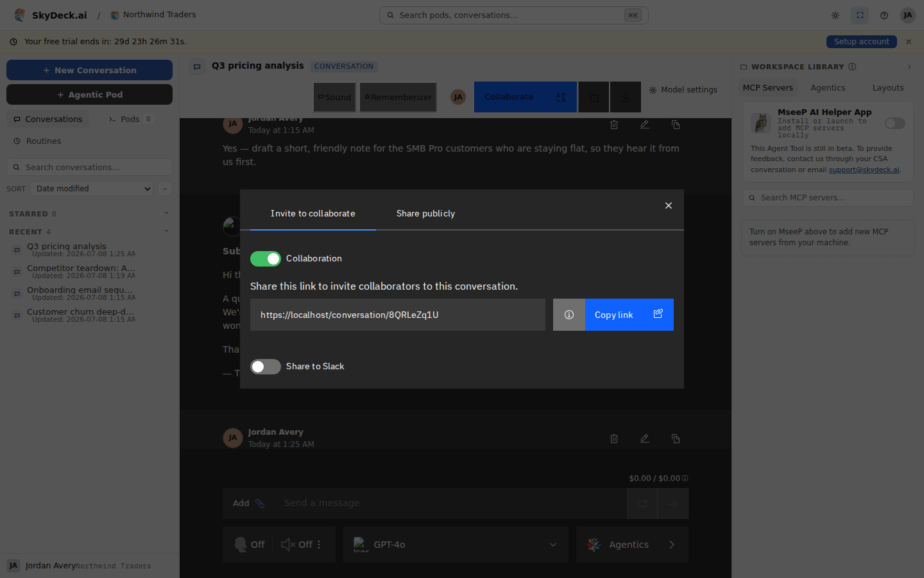Click the fullscreen icon in header
924x578 pixels.
860,15
